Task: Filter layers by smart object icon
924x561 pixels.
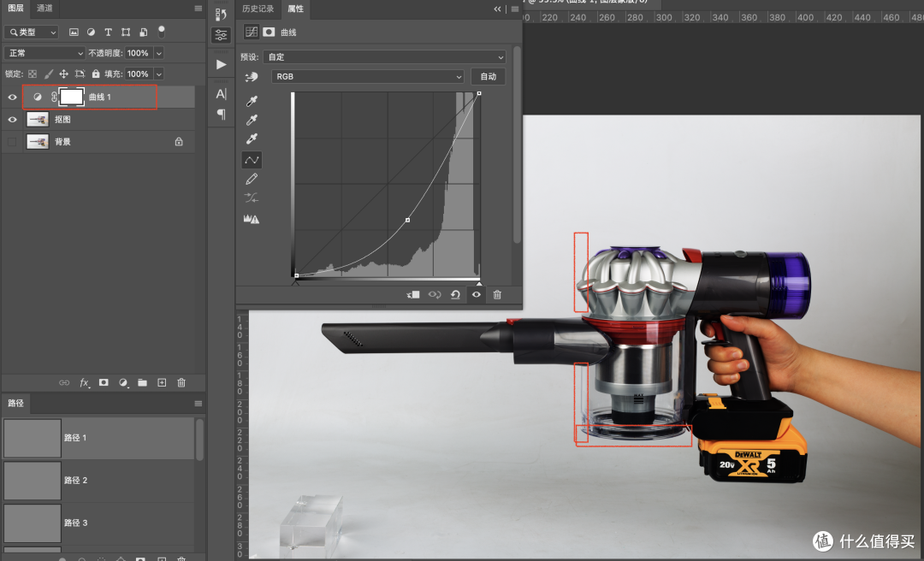Action: pyautogui.click(x=143, y=32)
